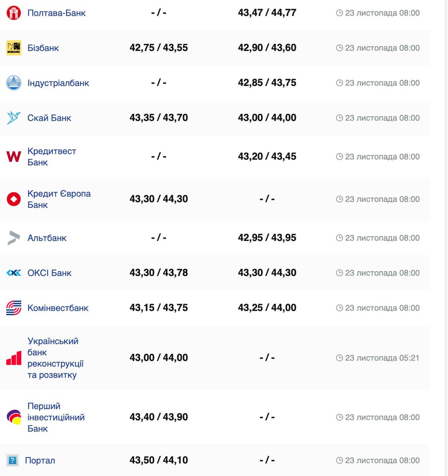Open the Портал link
This screenshot has width=448, height=476.
point(40,460)
